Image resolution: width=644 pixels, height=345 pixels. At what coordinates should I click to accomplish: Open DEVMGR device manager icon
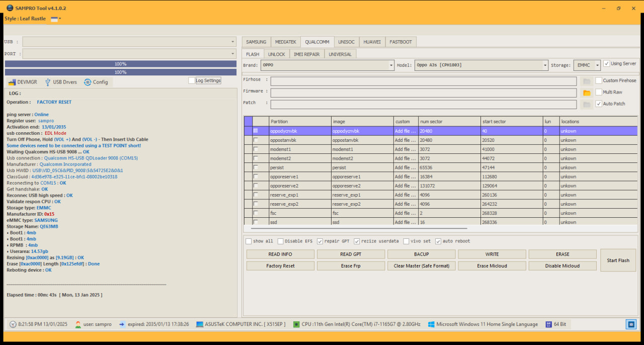point(12,82)
